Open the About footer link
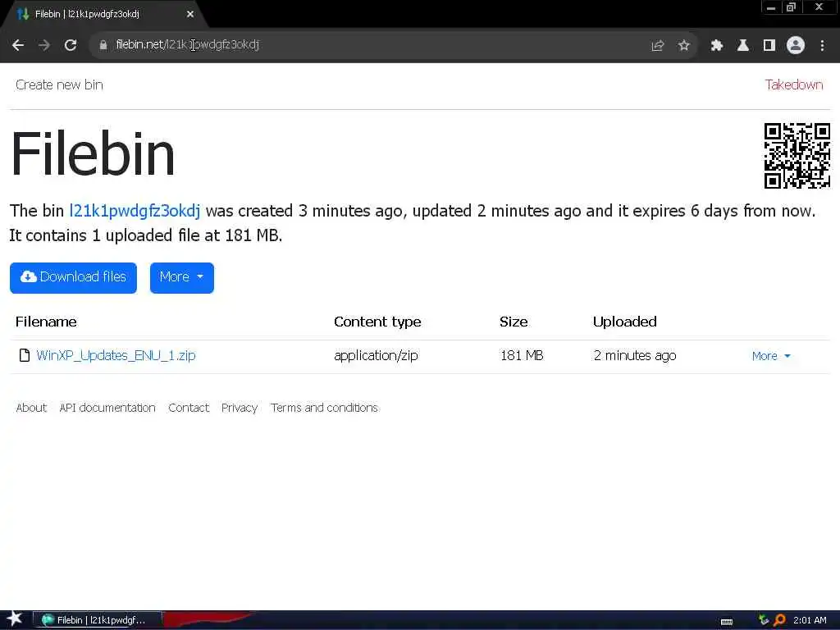840x630 pixels. (31, 408)
